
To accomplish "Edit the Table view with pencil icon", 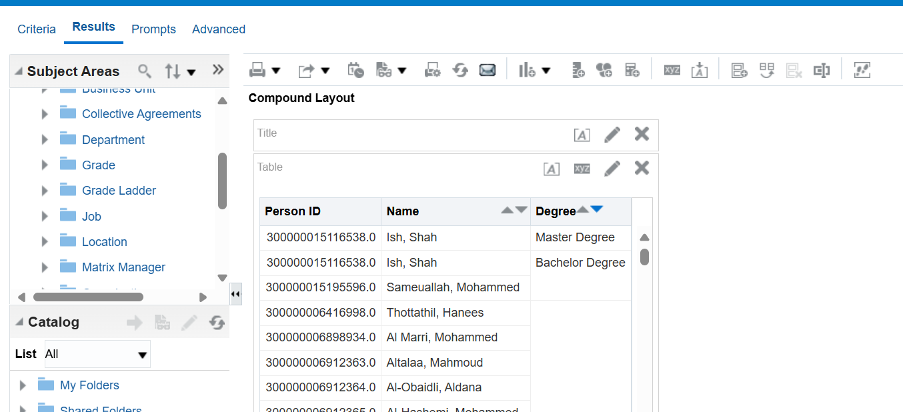I will click(612, 168).
